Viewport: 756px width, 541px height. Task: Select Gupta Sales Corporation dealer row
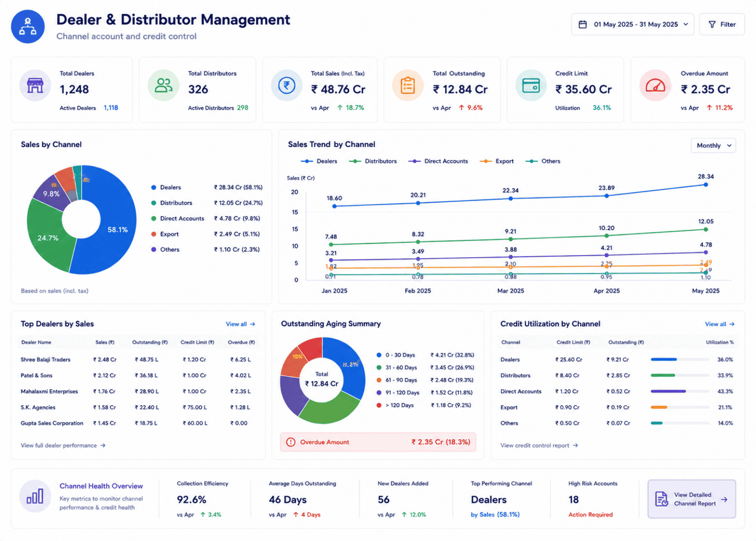(138, 423)
